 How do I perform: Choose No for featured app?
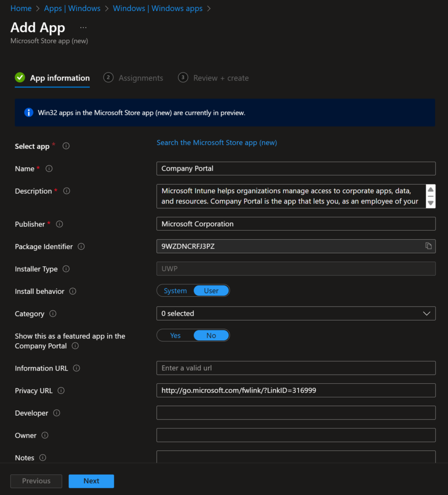click(x=211, y=335)
